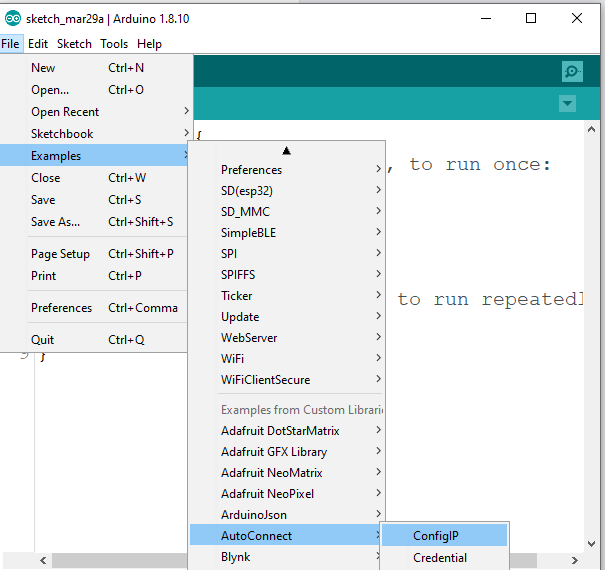Viewport: 605px width, 570px height.
Task: Click the horizontal scroll right arrow
Action: click(x=575, y=560)
